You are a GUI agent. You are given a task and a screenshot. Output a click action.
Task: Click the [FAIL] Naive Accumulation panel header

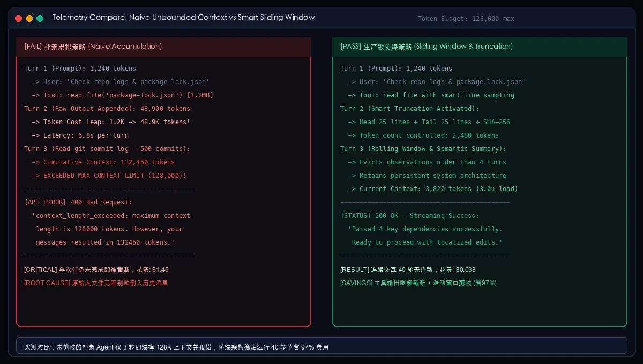pyautogui.click(x=163, y=47)
